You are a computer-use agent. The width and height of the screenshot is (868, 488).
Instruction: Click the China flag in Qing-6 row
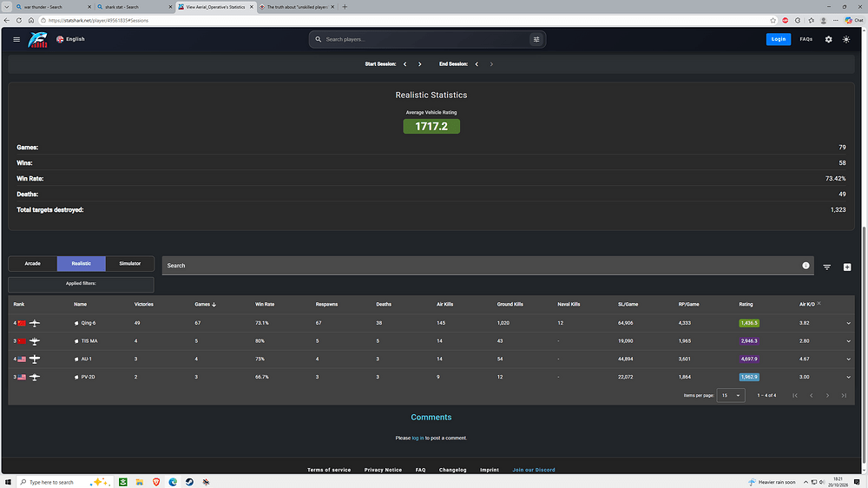pyautogui.click(x=22, y=323)
